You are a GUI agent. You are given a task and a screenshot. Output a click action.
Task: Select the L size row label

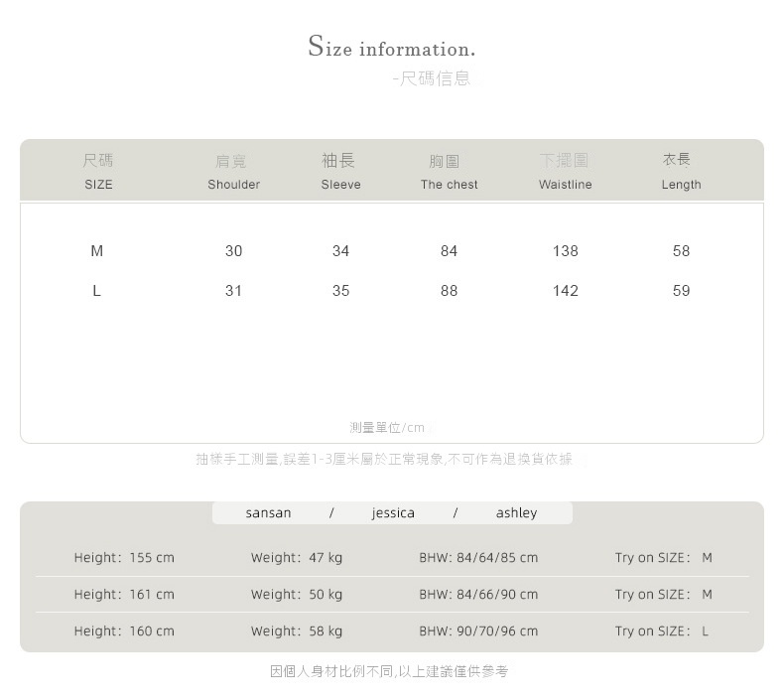pos(96,291)
